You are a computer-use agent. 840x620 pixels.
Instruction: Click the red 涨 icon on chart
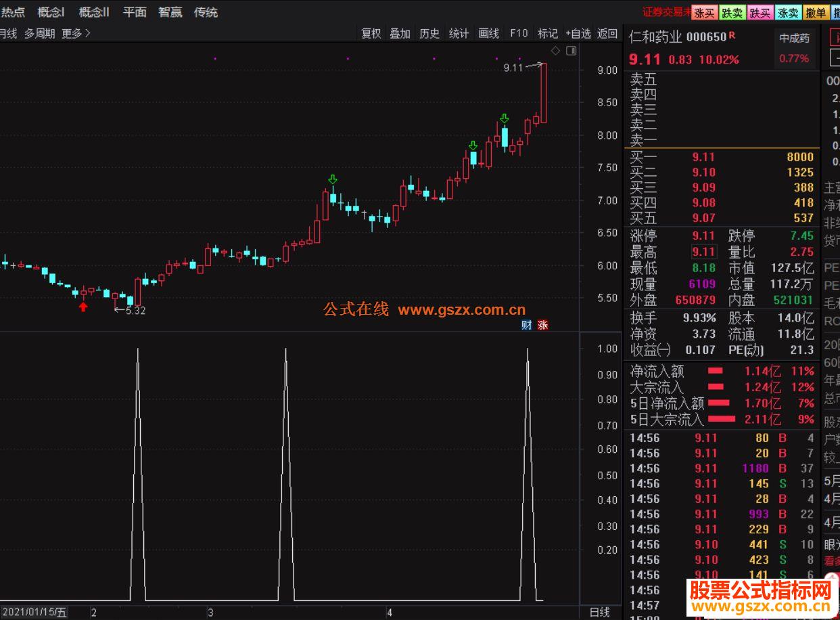542,325
